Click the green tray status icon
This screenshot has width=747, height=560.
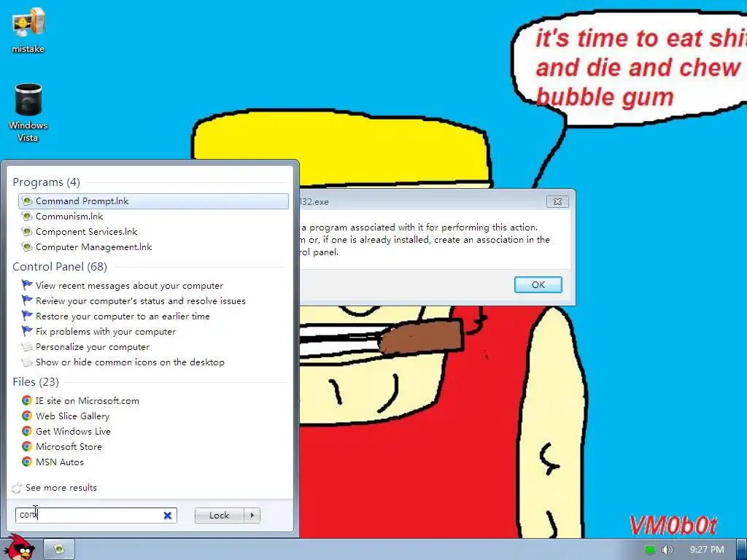(650, 550)
